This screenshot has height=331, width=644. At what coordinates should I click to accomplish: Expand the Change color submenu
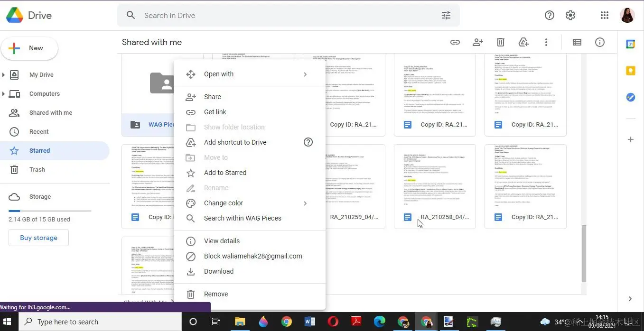[x=305, y=203]
